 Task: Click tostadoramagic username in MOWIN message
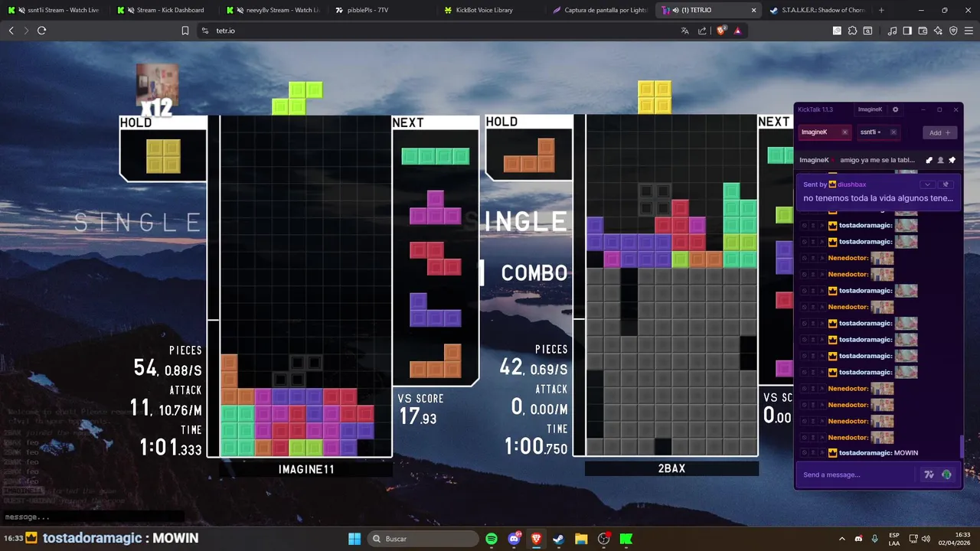pos(865,453)
